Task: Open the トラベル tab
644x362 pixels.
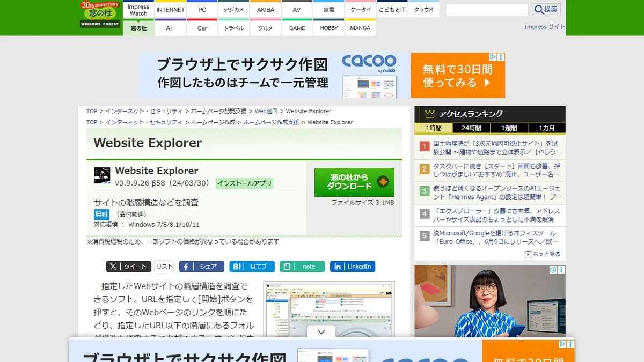Action: click(234, 27)
